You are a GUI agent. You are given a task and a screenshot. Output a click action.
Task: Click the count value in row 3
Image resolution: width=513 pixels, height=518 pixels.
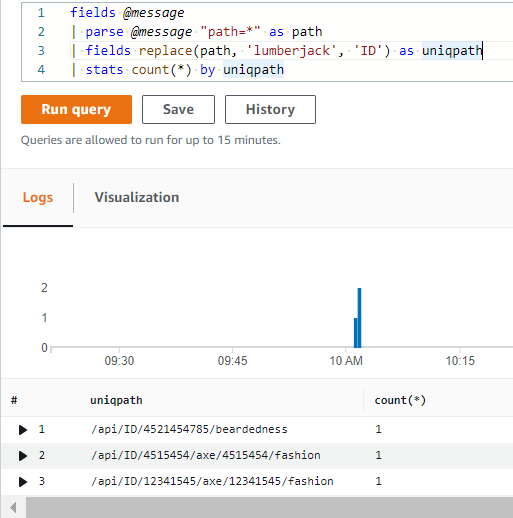point(378,481)
